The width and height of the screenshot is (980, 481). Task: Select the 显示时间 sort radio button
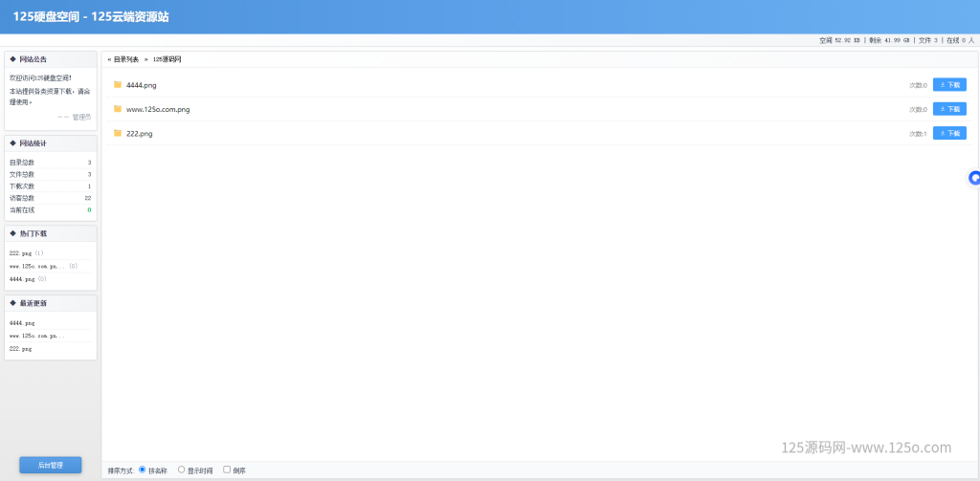[181, 470]
